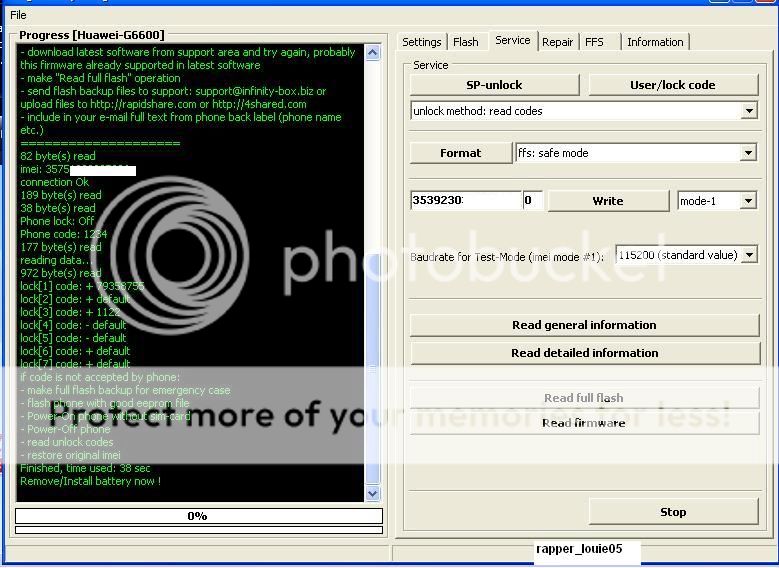
Task: Click the log scrollbar down arrow
Action: point(373,493)
